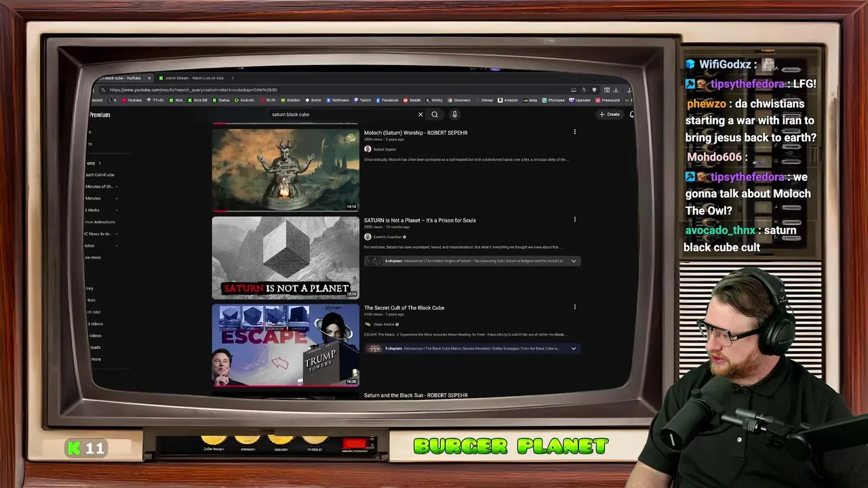Open the Xfinity bookmark
This screenshot has height=488, width=868.
(434, 100)
